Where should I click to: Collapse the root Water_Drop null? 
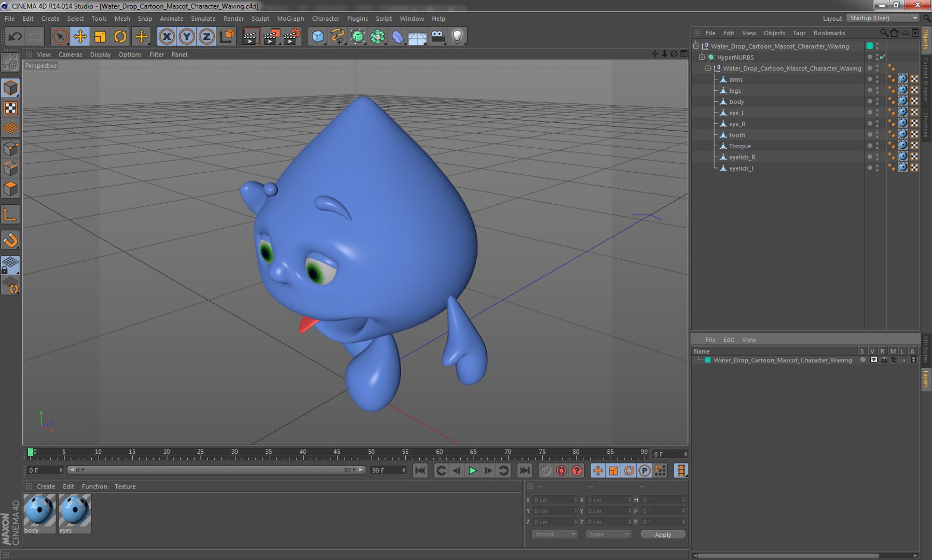696,46
